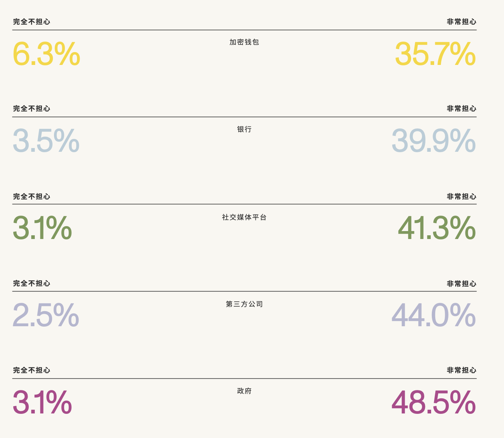Viewport: 504px width, 438px height.
Task: Click the yellow 6.3% figure
Action: coord(46,54)
